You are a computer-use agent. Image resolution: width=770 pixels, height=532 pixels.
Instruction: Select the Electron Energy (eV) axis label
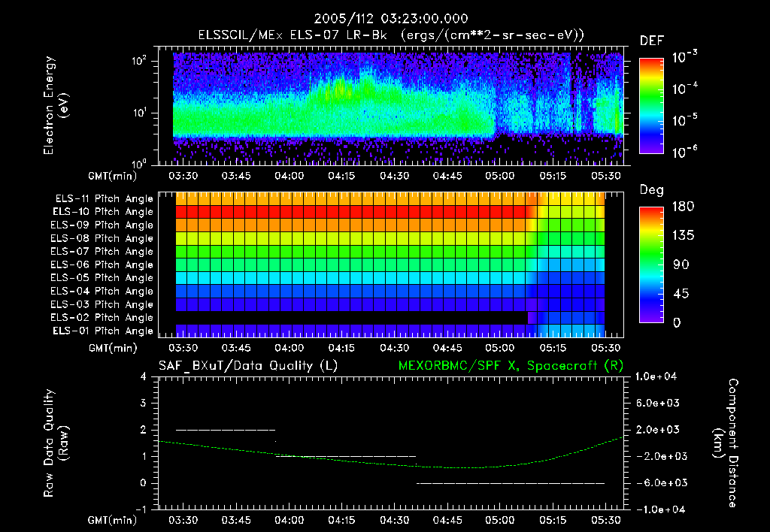(x=56, y=105)
